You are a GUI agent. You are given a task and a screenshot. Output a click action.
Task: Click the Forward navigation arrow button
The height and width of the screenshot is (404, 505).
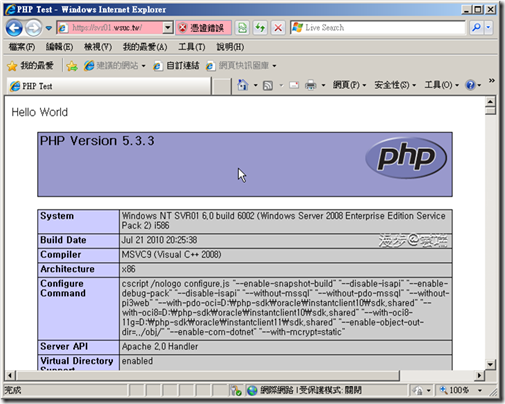[33, 28]
